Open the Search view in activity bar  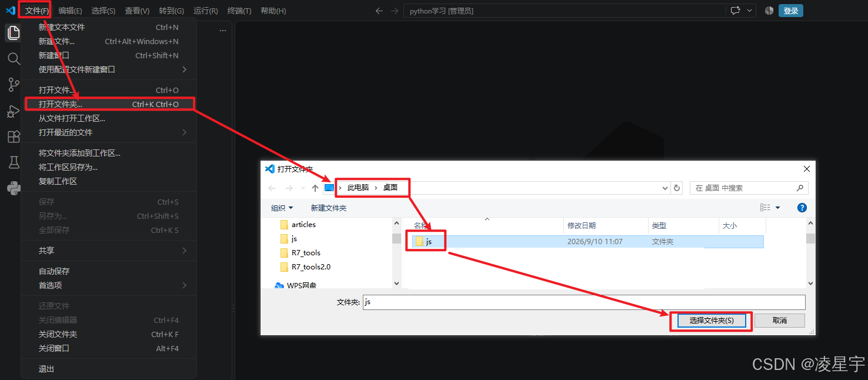[14, 58]
